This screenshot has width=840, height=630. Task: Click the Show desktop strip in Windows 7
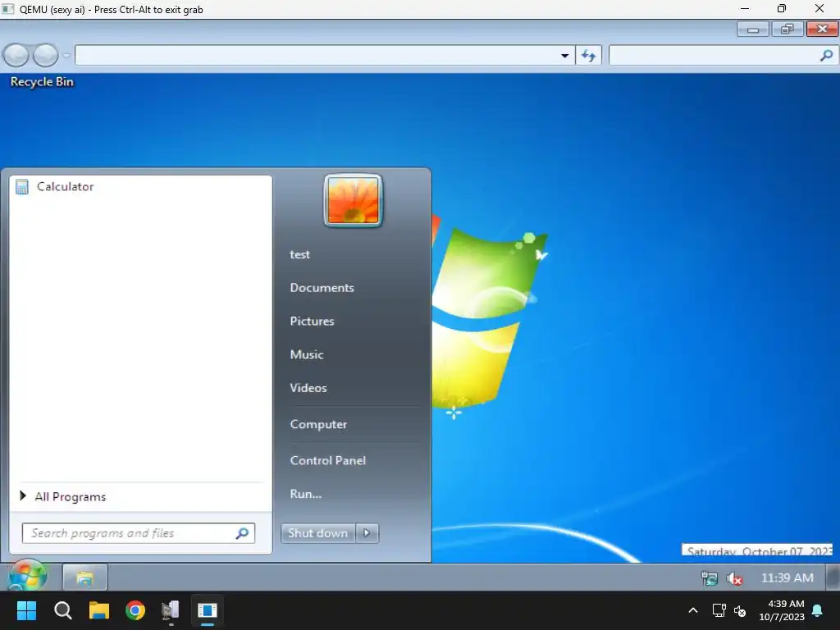coord(833,577)
